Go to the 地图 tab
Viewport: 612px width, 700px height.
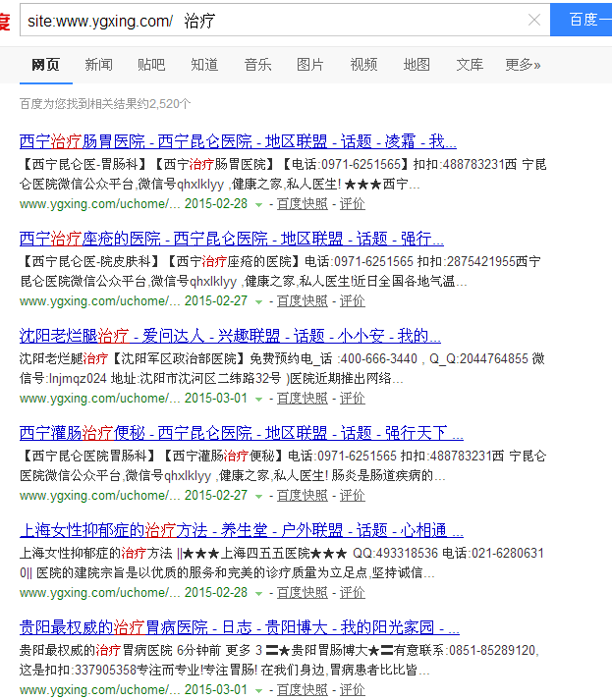click(x=417, y=65)
